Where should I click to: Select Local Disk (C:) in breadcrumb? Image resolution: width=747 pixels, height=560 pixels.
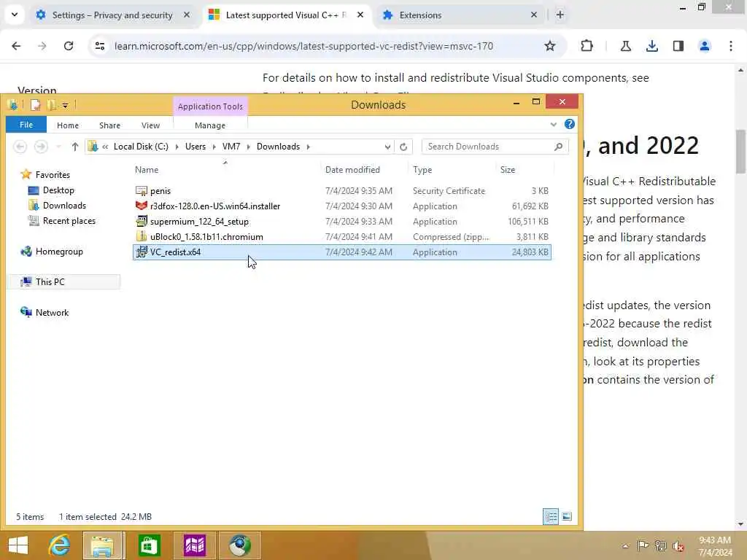click(x=141, y=147)
